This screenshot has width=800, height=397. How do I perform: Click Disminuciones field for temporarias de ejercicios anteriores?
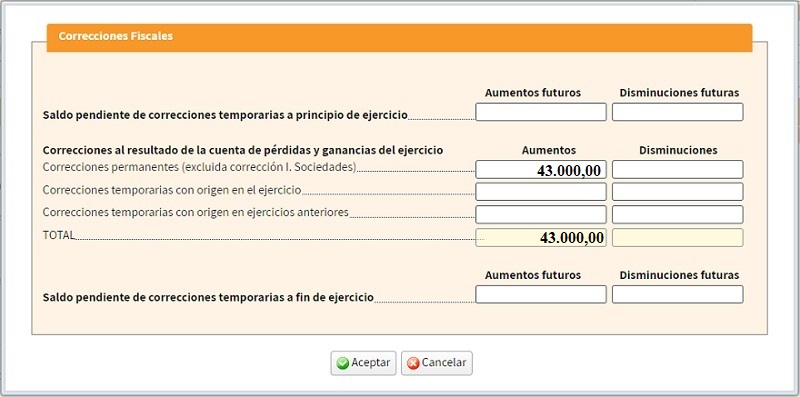(x=678, y=214)
